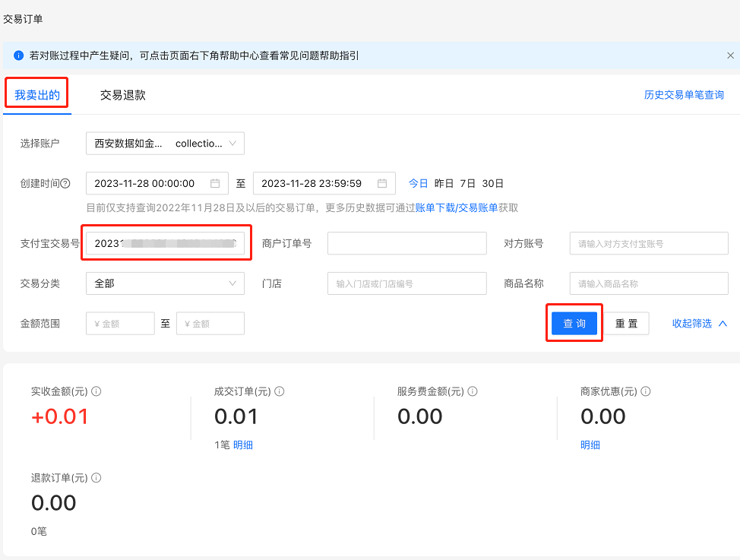Click the 交易订单 page title
Viewport: 740px width, 560px height.
[23, 19]
